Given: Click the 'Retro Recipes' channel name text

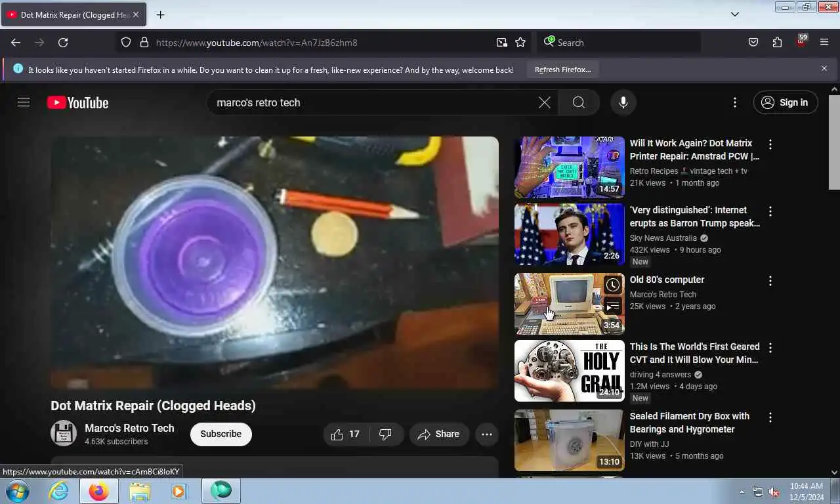Looking at the screenshot, I should (x=688, y=171).
